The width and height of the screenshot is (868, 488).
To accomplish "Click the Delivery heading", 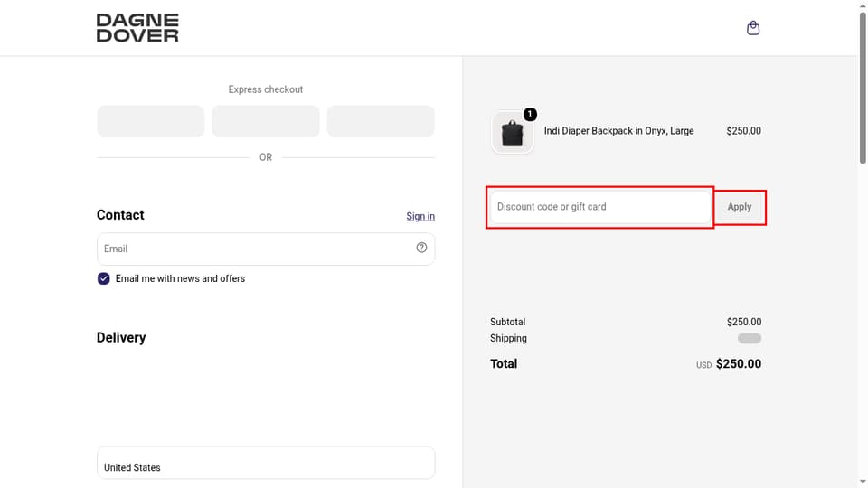I will [121, 337].
